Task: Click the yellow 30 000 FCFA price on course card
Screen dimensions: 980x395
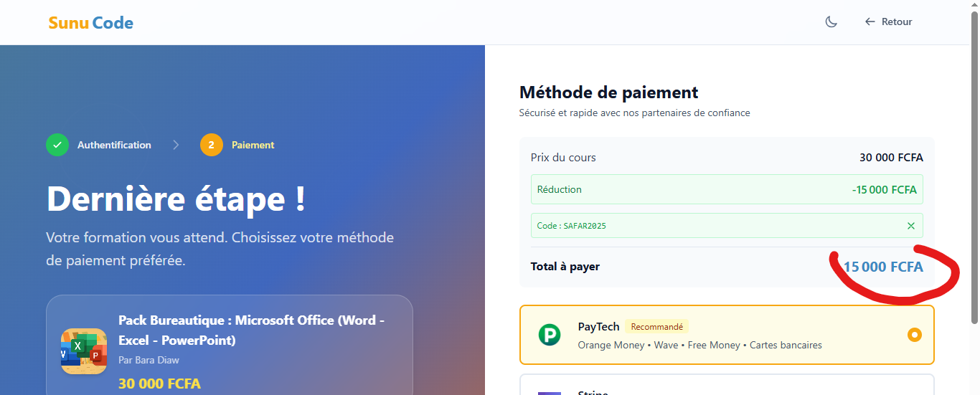Action: pos(159,384)
